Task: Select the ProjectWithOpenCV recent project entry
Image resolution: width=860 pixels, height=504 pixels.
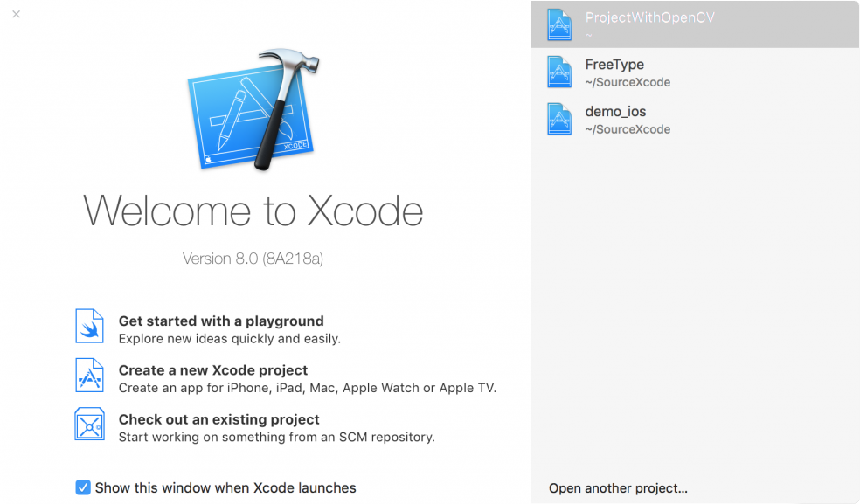Action: point(650,24)
